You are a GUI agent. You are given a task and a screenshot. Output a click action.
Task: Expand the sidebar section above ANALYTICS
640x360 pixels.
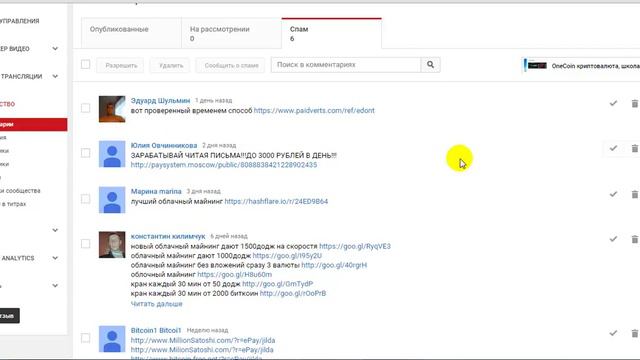click(55, 230)
